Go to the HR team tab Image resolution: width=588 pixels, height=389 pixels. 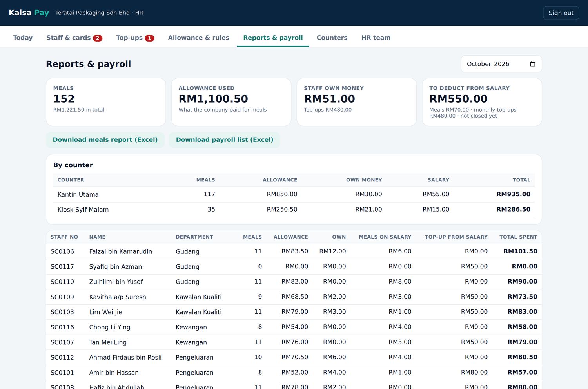(x=376, y=38)
